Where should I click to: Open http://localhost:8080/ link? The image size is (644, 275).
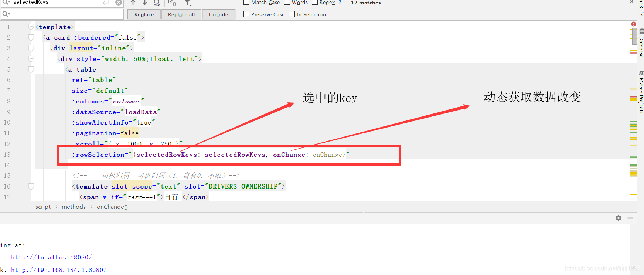pyautogui.click(x=51, y=258)
